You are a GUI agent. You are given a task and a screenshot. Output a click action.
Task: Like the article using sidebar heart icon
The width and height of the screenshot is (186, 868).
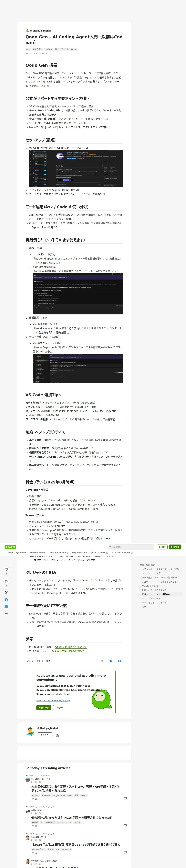click(6, 569)
